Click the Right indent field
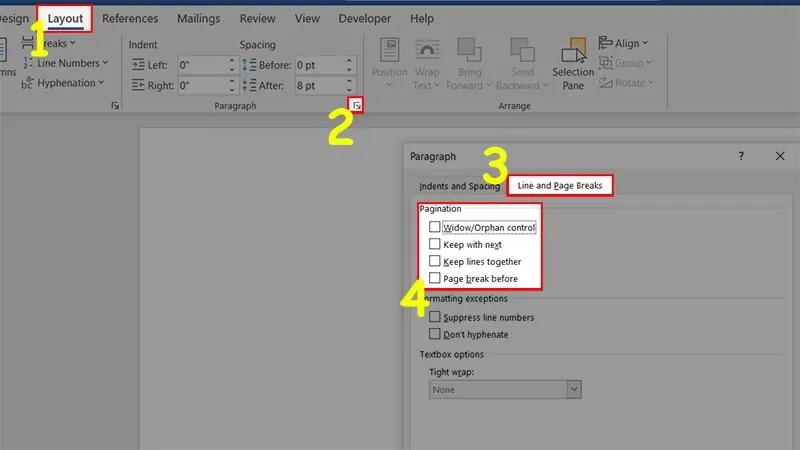The width and height of the screenshot is (800, 450). coord(202,85)
